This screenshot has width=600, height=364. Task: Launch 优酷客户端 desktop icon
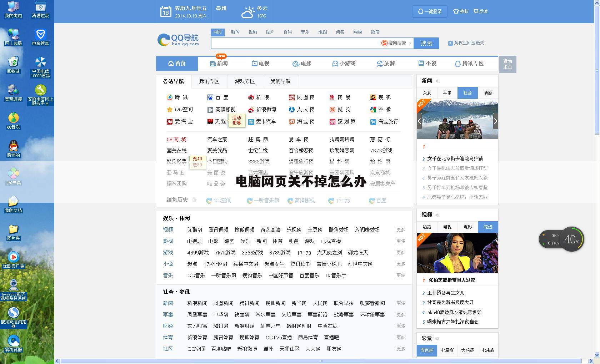click(13, 260)
